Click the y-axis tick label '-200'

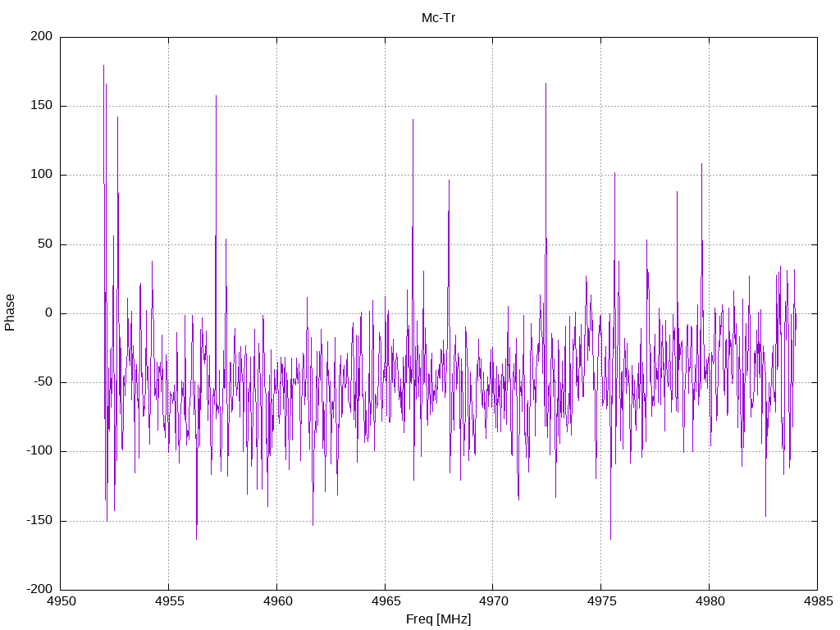click(x=39, y=589)
